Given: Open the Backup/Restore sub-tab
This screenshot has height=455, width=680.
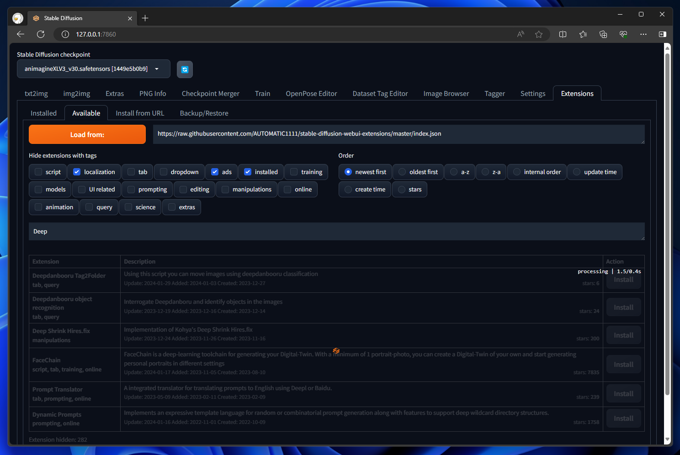Looking at the screenshot, I should 204,113.
